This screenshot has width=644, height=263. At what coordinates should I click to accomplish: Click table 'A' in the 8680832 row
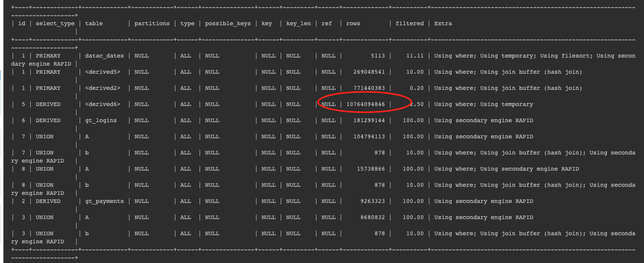(87, 218)
